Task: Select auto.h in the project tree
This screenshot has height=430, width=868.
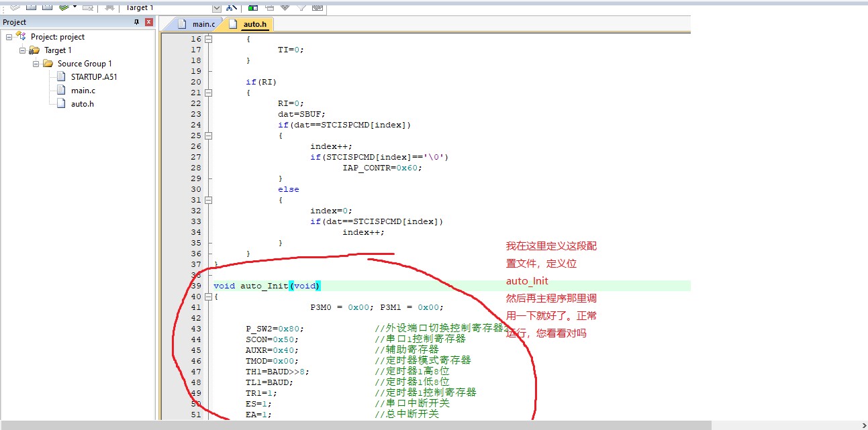Action: 83,103
